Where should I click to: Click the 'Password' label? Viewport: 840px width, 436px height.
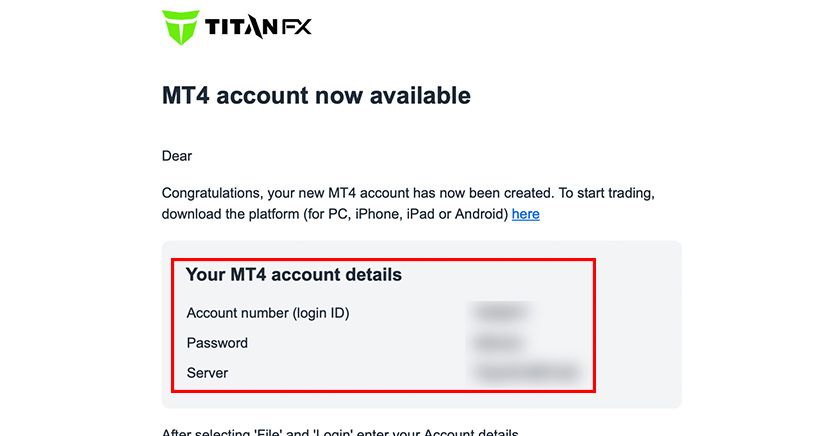tap(217, 343)
